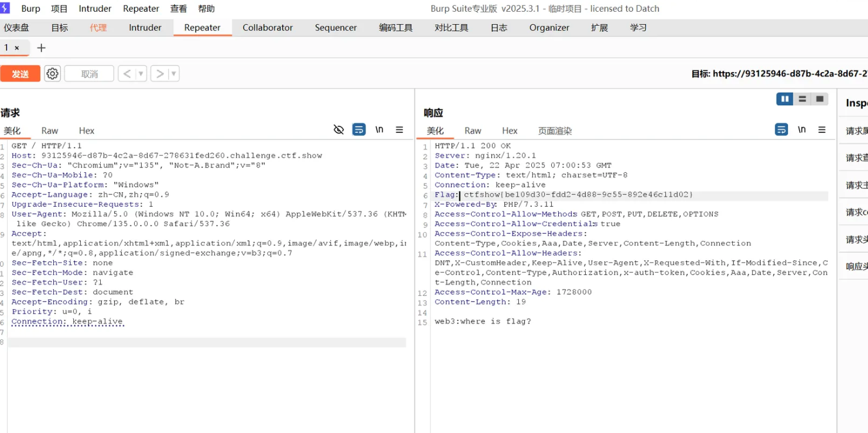The height and width of the screenshot is (433, 868).
Task: Toggle \n non-printable characters in response
Action: coord(802,129)
